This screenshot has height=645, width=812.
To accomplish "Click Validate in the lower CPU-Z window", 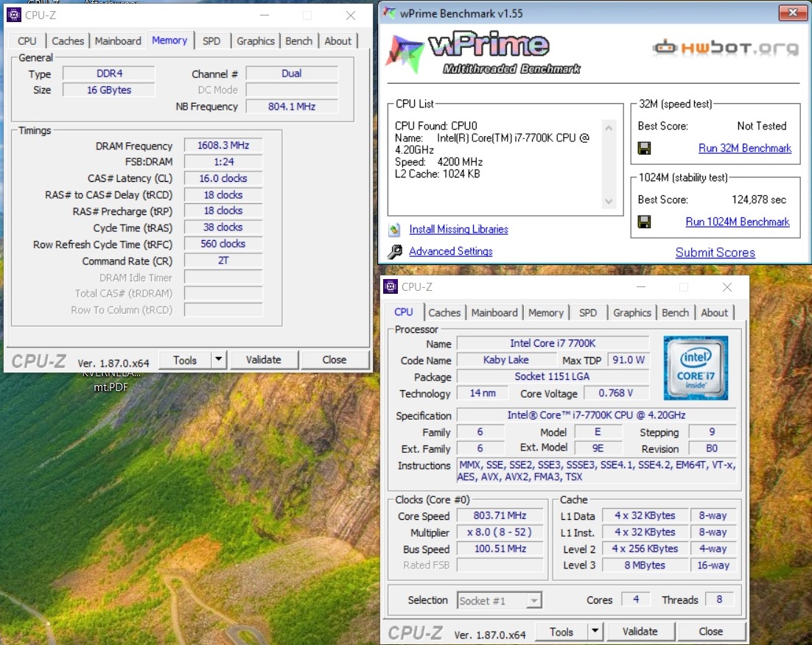I will tap(640, 632).
